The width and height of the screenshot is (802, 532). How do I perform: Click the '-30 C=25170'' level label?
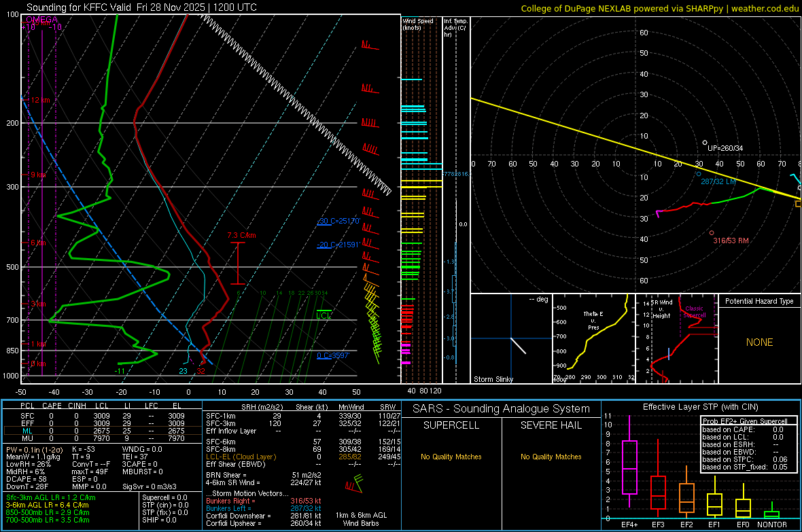point(338,221)
